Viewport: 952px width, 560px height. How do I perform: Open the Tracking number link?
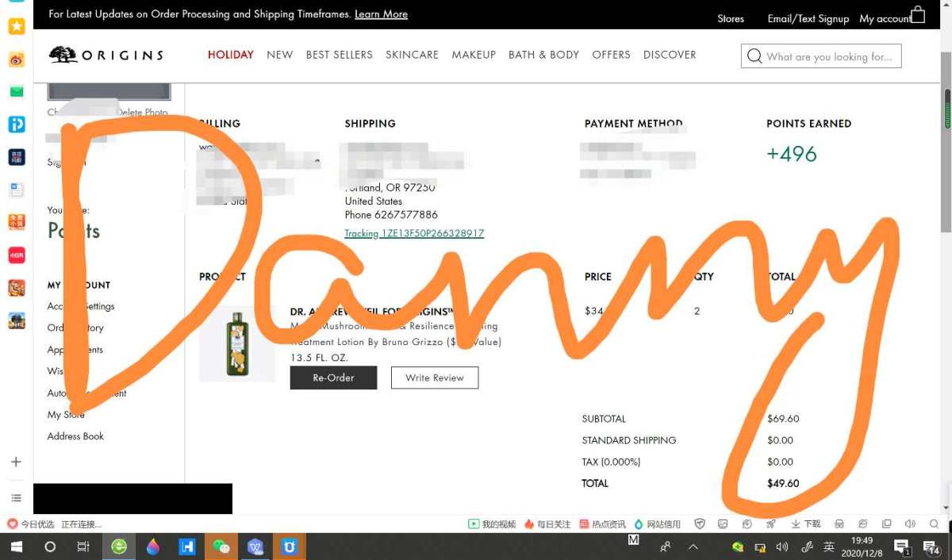point(414,233)
